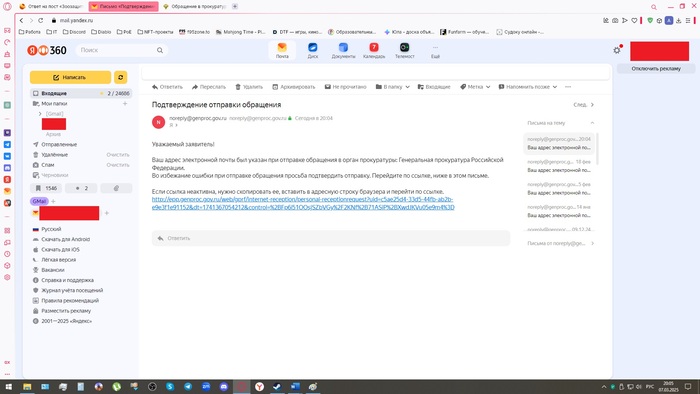The height and width of the screenshot is (394, 700).
Task: Reload page with browser refresh icon
Action: pos(41,21)
